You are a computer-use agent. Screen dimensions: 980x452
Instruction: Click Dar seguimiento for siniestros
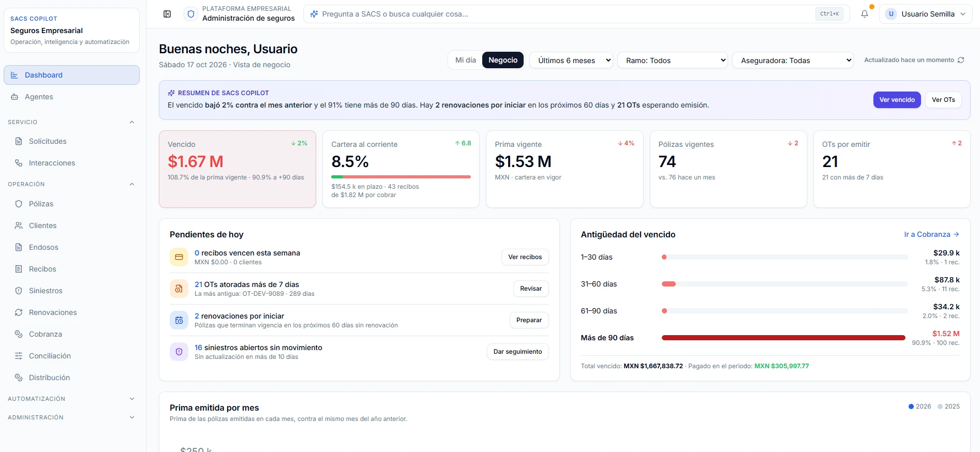point(517,352)
